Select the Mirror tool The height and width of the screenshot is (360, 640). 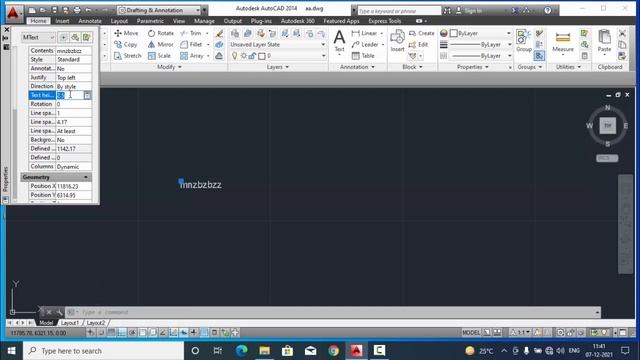point(161,44)
